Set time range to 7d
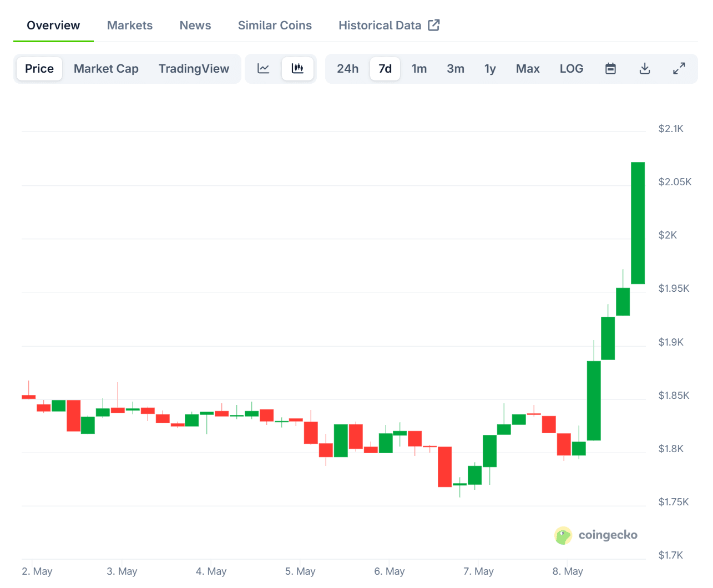Image resolution: width=713 pixels, height=588 pixels. [x=385, y=69]
